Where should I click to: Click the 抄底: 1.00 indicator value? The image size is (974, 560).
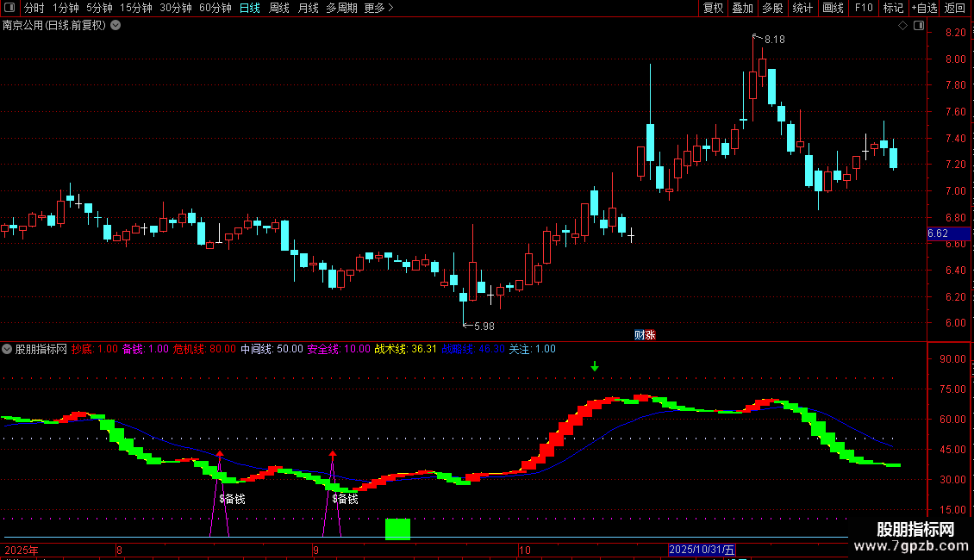[x=95, y=349]
